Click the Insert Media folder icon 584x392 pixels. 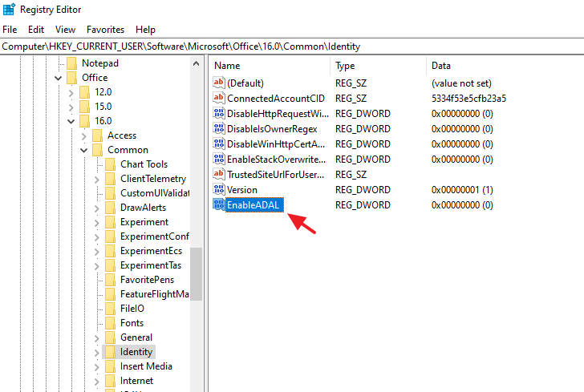[x=110, y=366]
